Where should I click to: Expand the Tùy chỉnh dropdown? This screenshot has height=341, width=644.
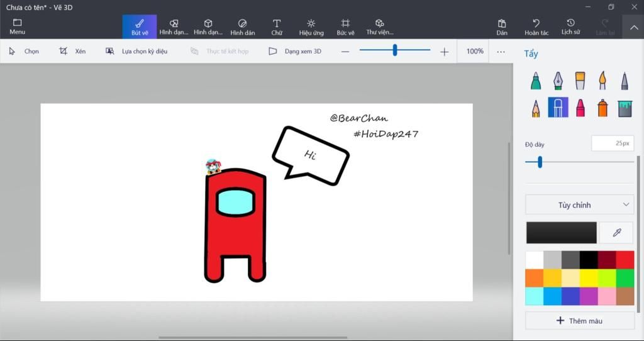click(x=579, y=204)
